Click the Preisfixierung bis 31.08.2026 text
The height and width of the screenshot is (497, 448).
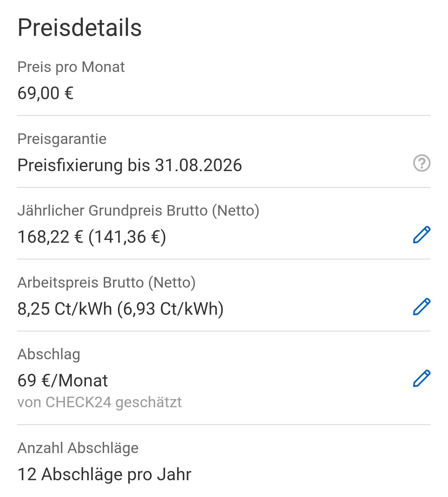(x=130, y=165)
